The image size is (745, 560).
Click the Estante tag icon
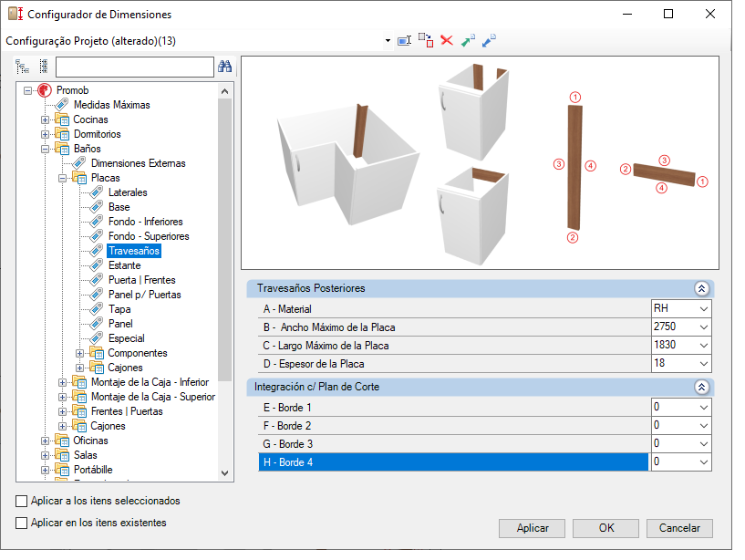click(97, 265)
